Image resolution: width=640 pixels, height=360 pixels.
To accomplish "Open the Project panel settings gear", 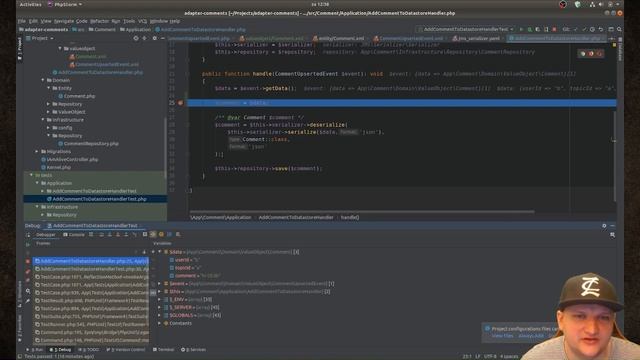I will tap(154, 38).
